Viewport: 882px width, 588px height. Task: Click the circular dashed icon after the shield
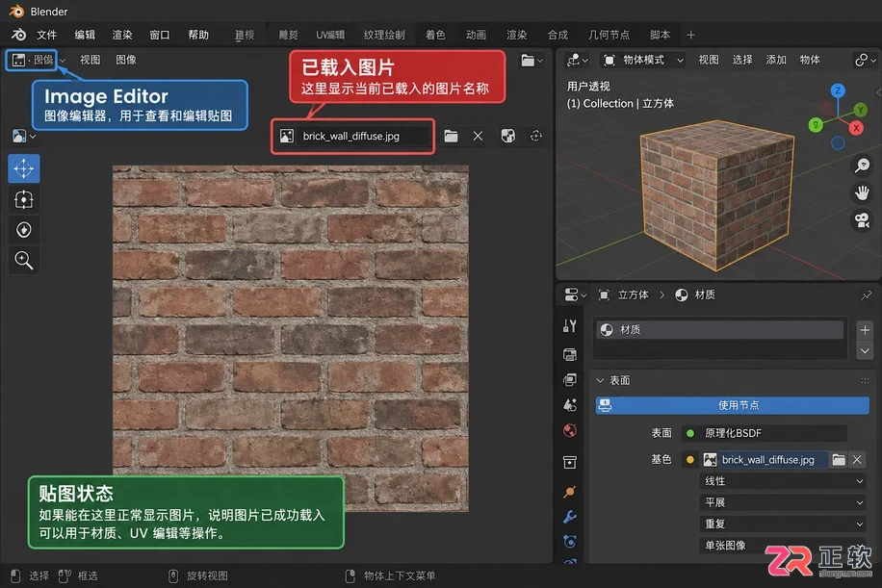click(x=536, y=136)
